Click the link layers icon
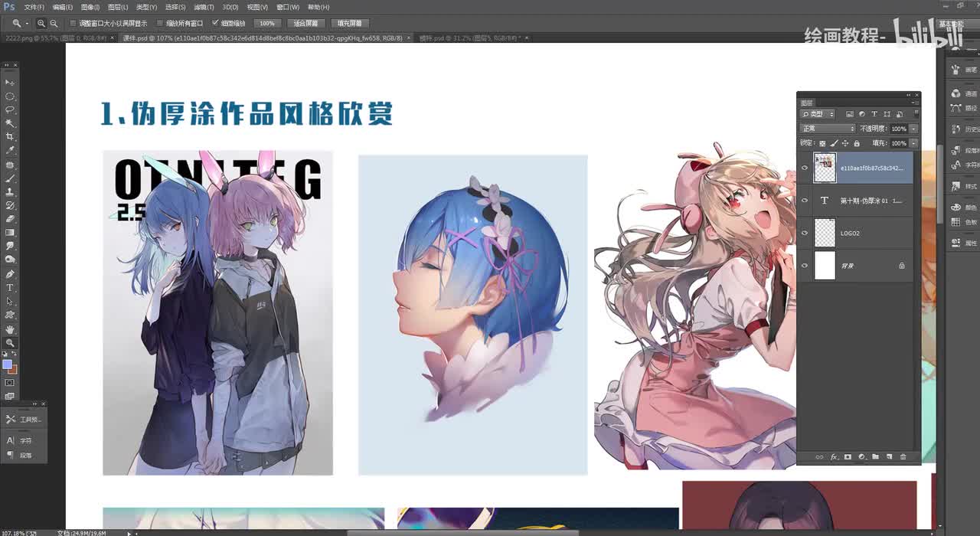The image size is (980, 536). (818, 457)
